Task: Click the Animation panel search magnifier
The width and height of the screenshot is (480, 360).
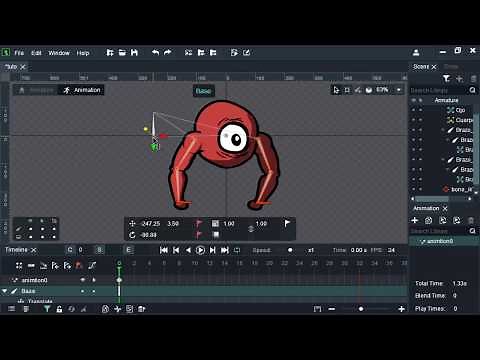Action: (x=472, y=231)
